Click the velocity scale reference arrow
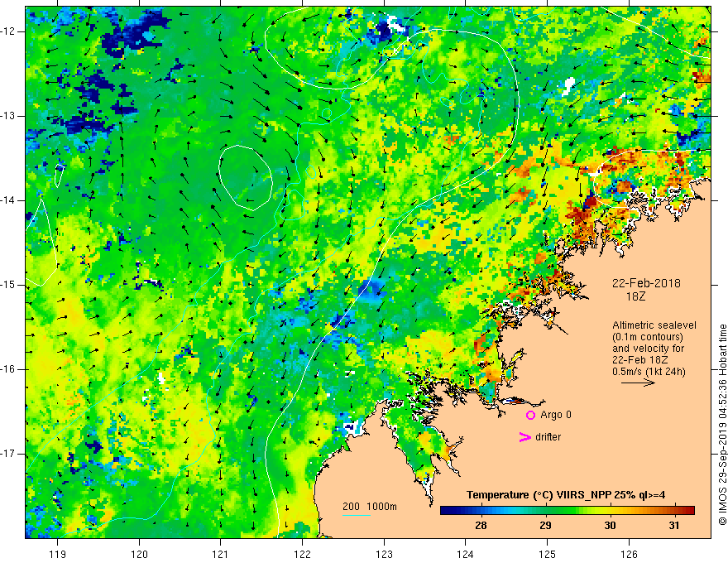The height and width of the screenshot is (563, 728). click(638, 383)
